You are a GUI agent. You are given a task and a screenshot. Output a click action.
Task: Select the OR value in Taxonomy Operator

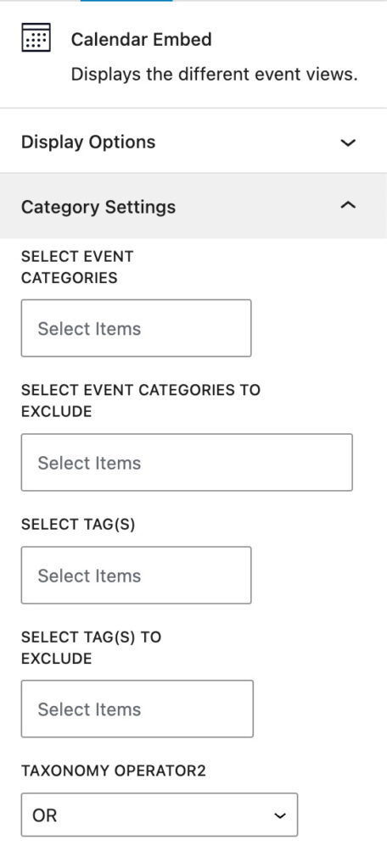(159, 815)
